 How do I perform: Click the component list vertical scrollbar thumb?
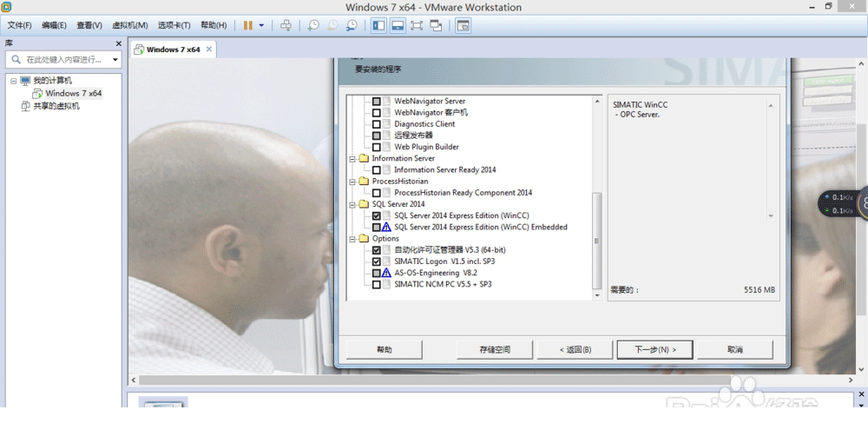597,241
